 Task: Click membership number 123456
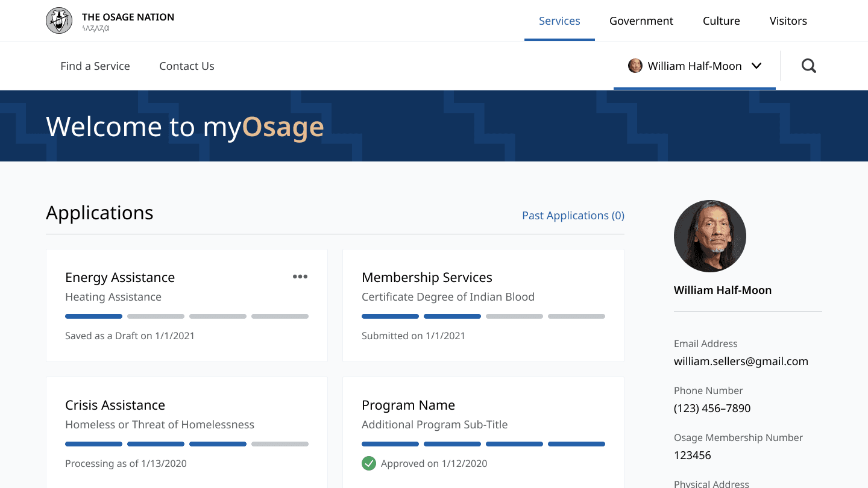click(x=693, y=455)
